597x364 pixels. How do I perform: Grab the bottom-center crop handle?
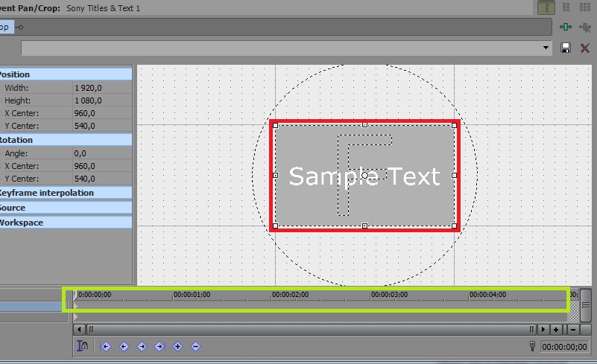point(364,226)
